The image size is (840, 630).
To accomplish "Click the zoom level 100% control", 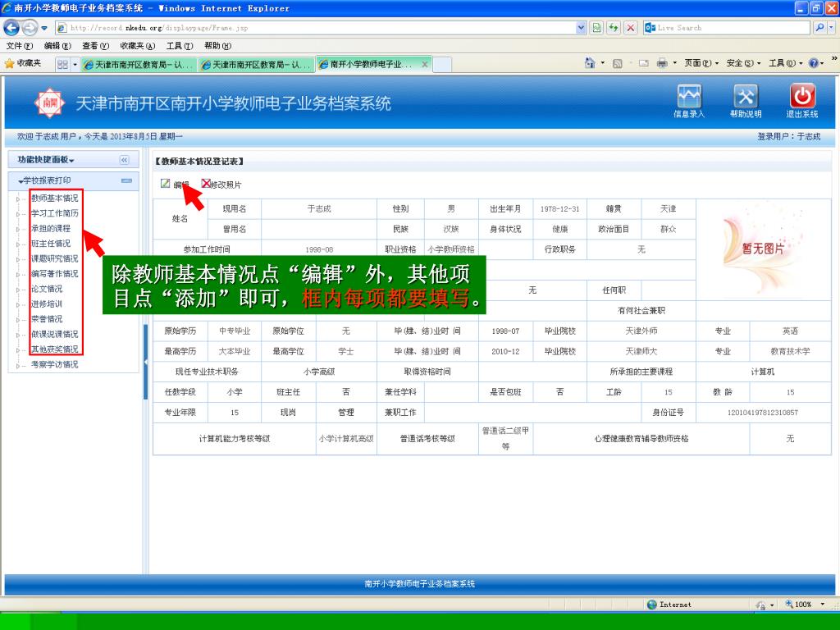I will tap(805, 605).
